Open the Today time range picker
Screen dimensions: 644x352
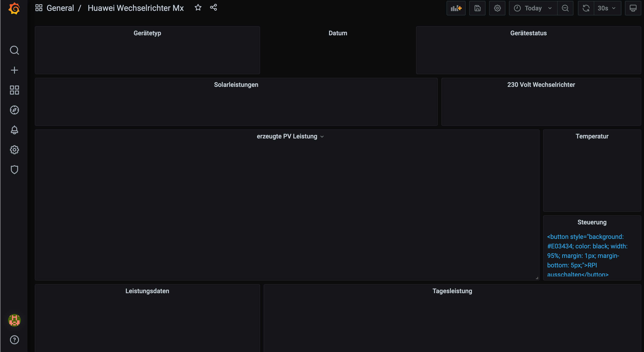[x=533, y=8]
